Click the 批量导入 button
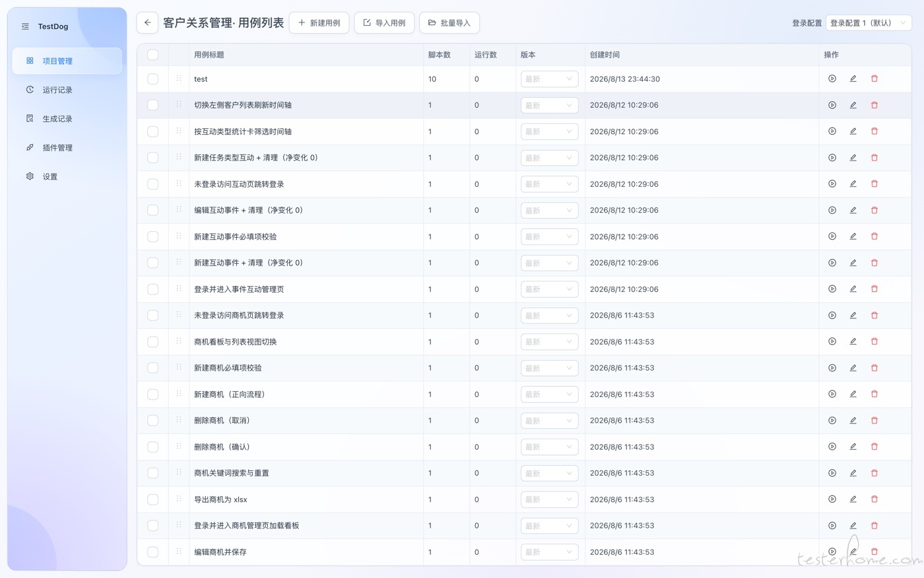 [x=449, y=22]
